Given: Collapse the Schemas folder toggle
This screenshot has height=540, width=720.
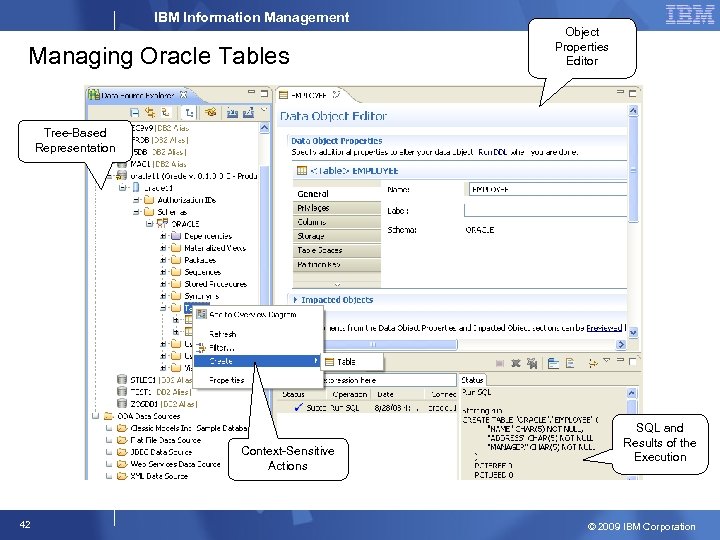Looking at the screenshot, I should [136, 212].
